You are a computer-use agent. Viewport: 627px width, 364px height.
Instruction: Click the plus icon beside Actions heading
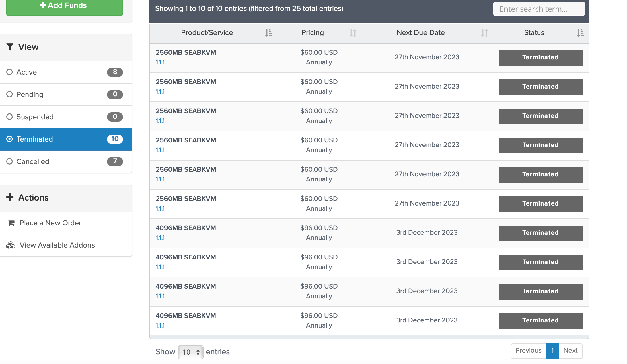tap(10, 197)
